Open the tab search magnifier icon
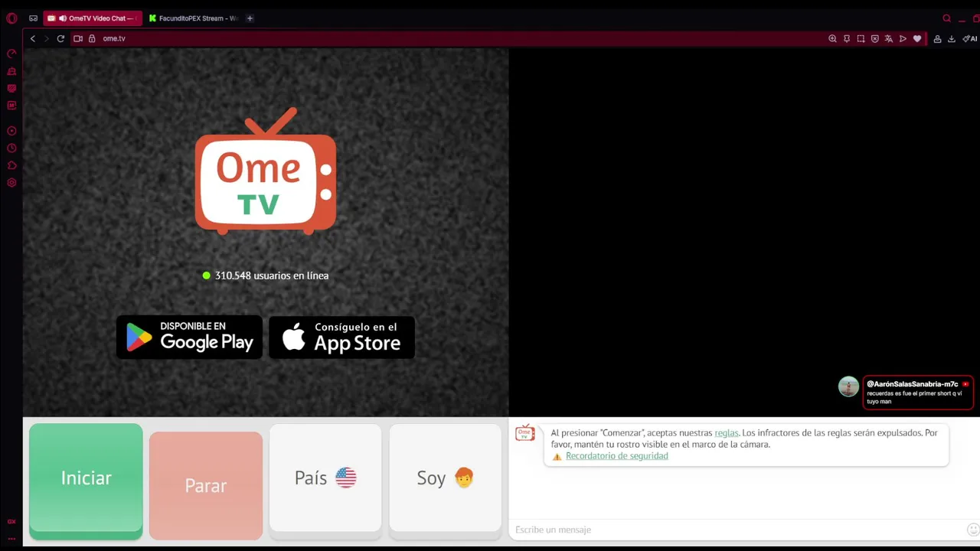This screenshot has width=980, height=551. [947, 18]
